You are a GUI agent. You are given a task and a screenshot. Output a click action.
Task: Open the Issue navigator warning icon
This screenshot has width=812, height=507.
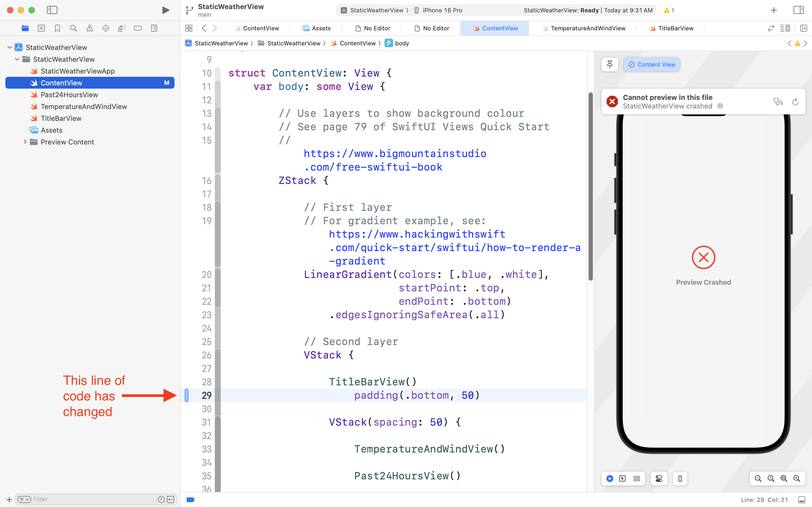89,28
